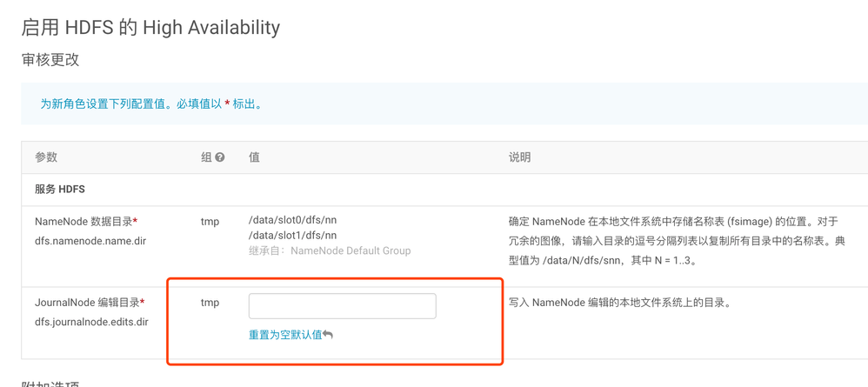Click the 服务 HDFS section row
Viewport: 868px width, 387px height.
pyautogui.click(x=60, y=190)
